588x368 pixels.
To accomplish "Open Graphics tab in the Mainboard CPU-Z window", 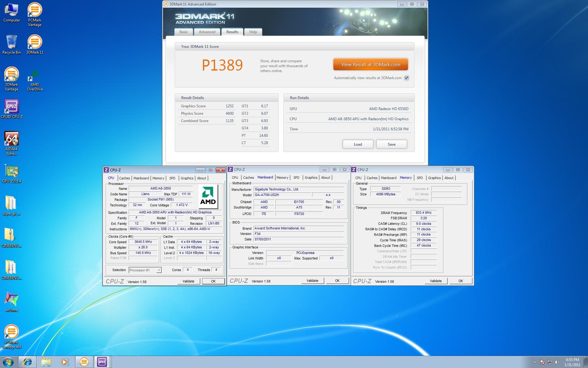I will pyautogui.click(x=311, y=178).
